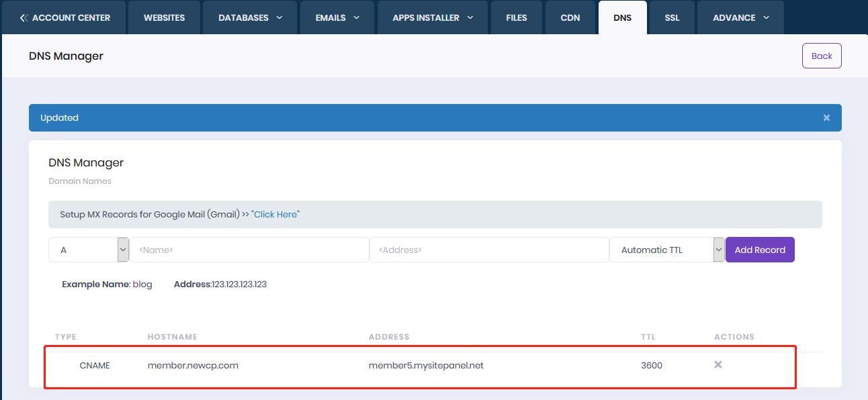Click the Add Record button
Screen dimensions: 868x400
[760, 250]
